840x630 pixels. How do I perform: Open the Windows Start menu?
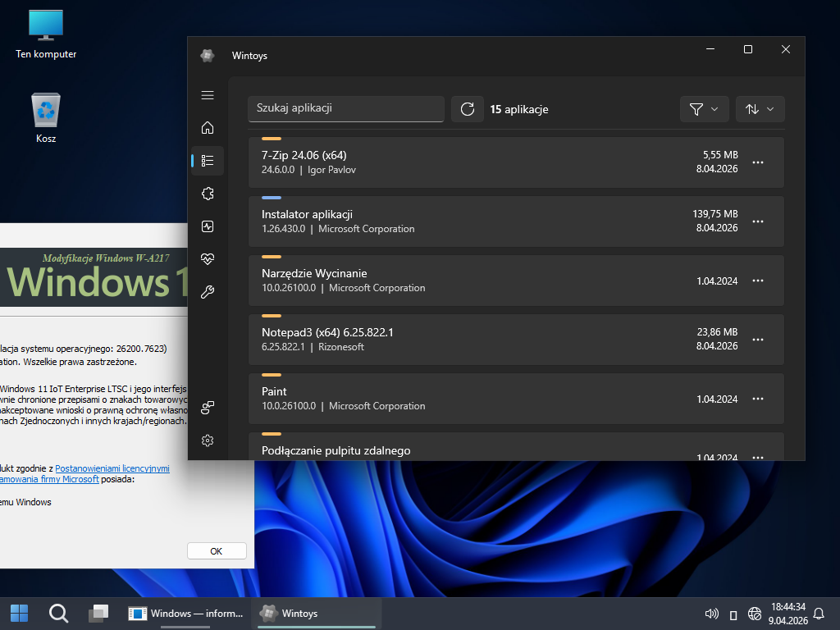point(19,613)
